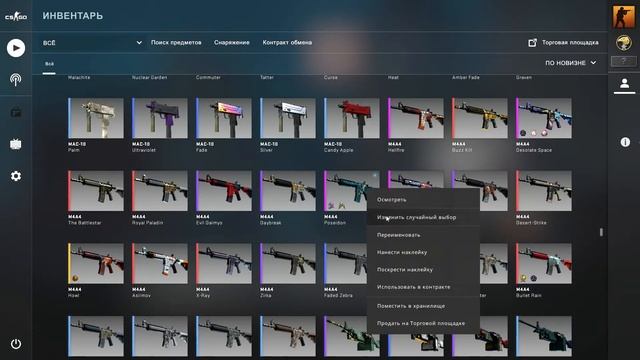Viewport: 640px width, 360px height.
Task: Click stickers on M4A4 Bullet Rain
Action: 528,278
